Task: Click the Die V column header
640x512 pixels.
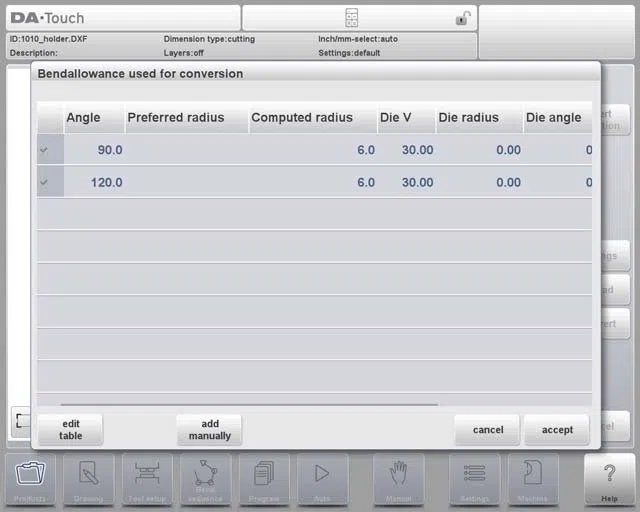Action: point(407,118)
